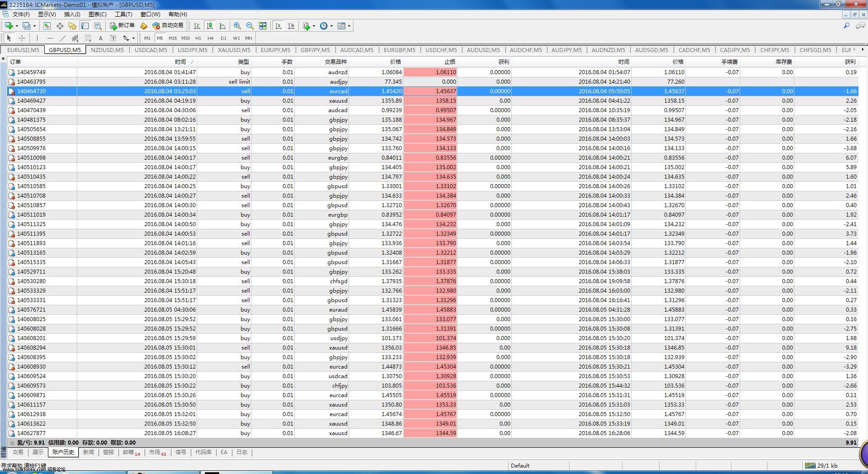Click the chat bubbles icon at top right
The image size is (868, 474).
pyautogui.click(x=860, y=26)
